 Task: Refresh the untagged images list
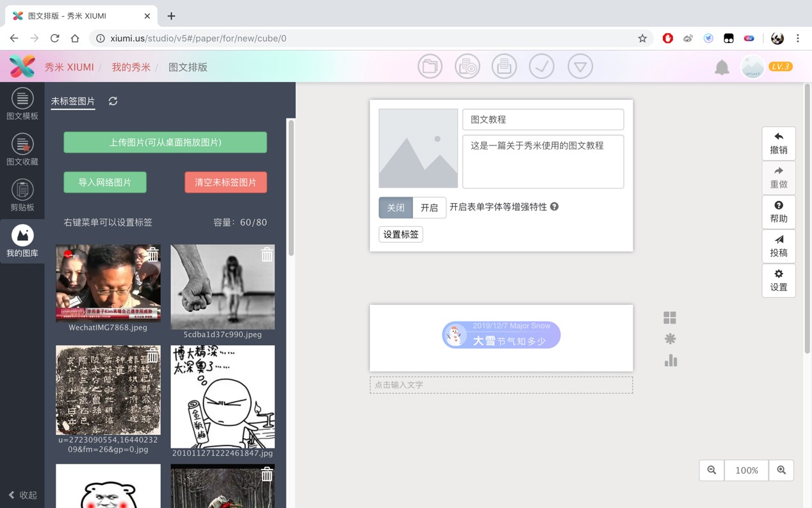pyautogui.click(x=113, y=101)
